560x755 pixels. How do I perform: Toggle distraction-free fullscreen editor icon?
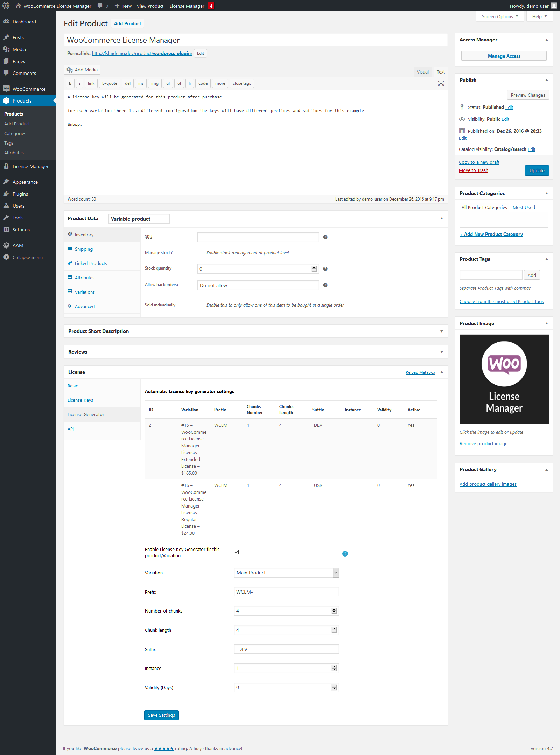[441, 83]
